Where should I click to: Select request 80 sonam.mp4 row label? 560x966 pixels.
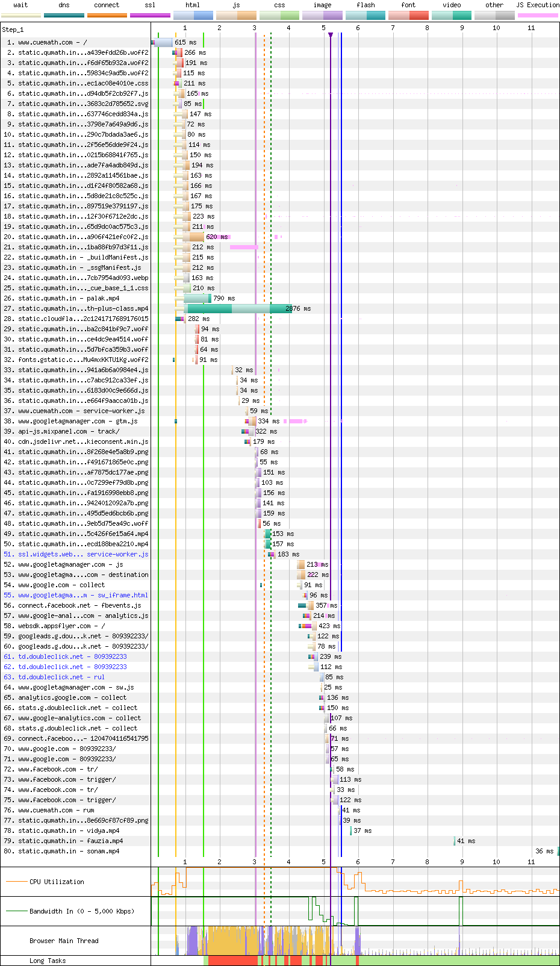pyautogui.click(x=69, y=851)
